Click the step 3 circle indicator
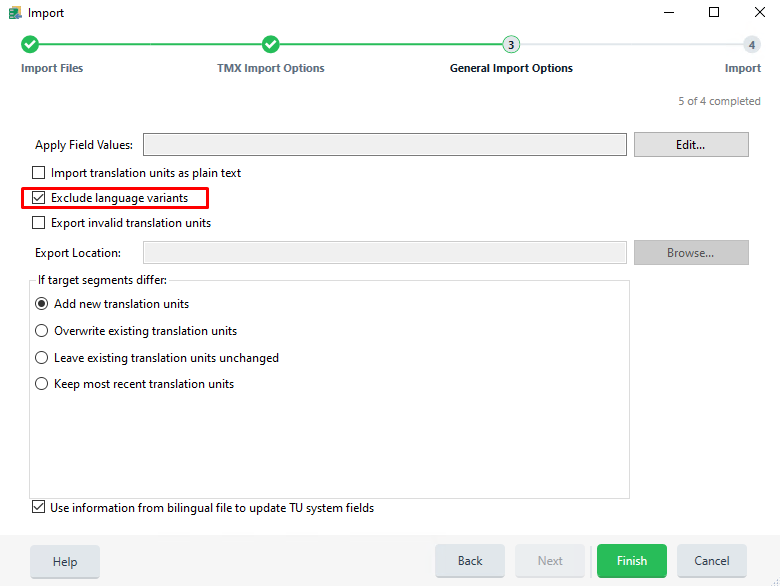The image size is (780, 586). (x=511, y=45)
